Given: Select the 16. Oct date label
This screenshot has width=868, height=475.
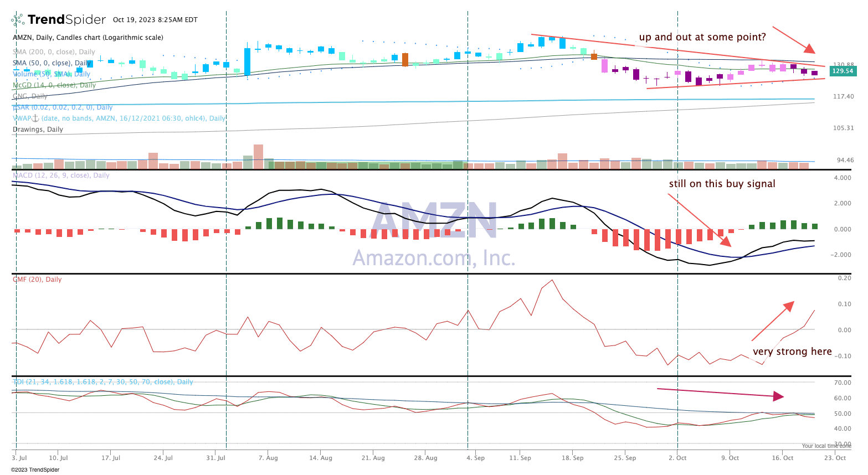Looking at the screenshot, I should pos(783,458).
